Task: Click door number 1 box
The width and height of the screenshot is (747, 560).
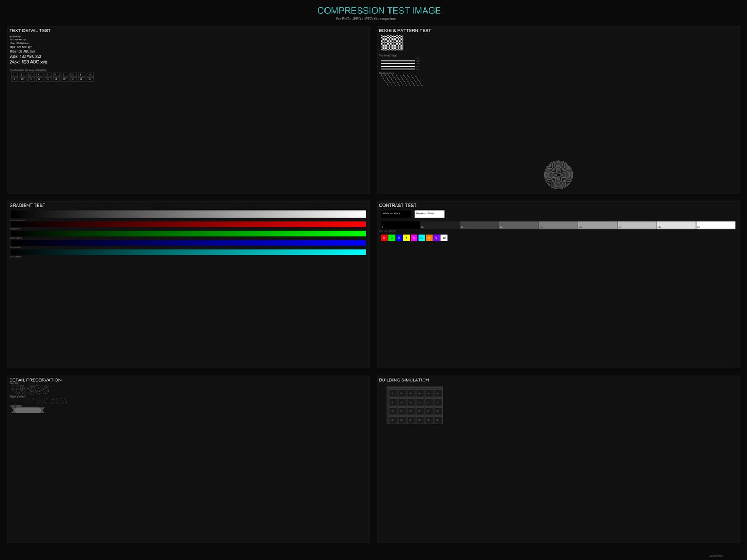Action: (14, 74)
